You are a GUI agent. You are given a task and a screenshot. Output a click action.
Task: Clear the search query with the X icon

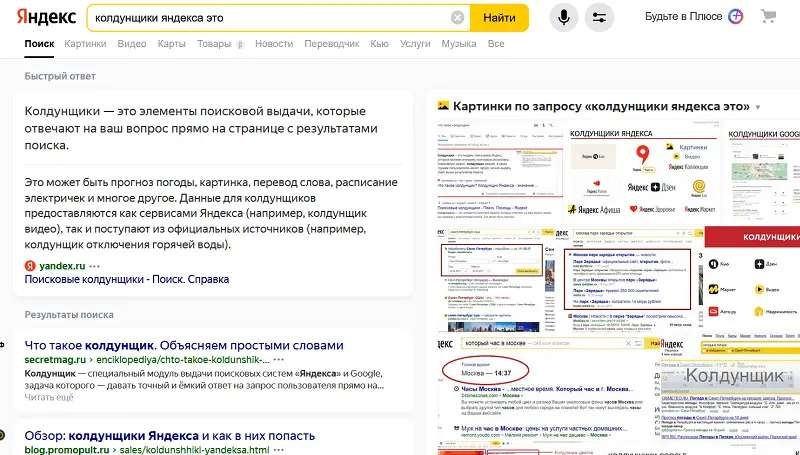point(457,18)
